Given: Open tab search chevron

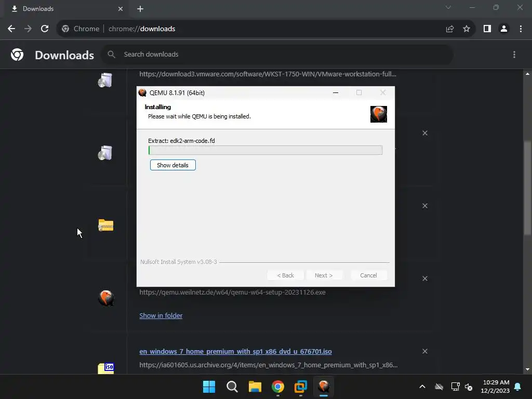Looking at the screenshot, I should pos(448,7).
